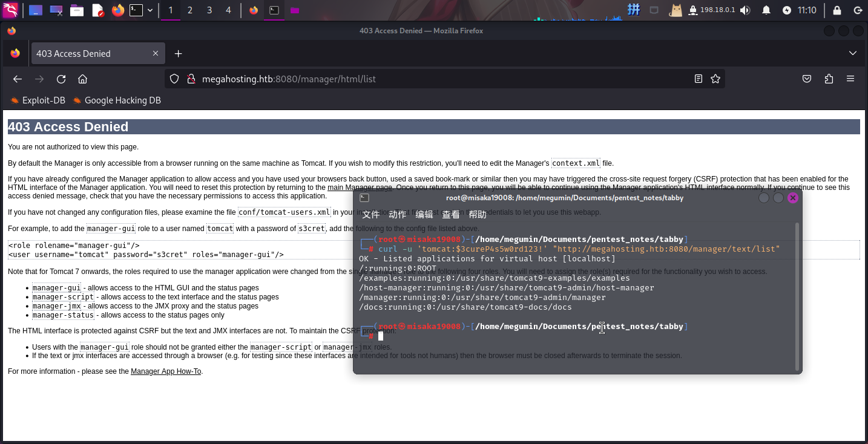
Task: Click the 403 Access Denied heading
Action: click(68, 127)
